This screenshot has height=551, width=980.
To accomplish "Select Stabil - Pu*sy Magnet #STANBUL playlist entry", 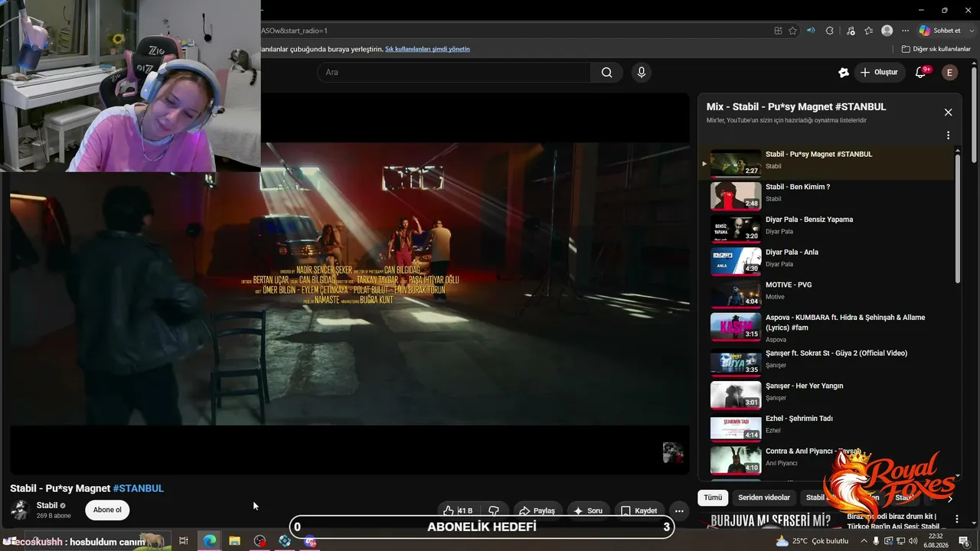I will coord(827,163).
